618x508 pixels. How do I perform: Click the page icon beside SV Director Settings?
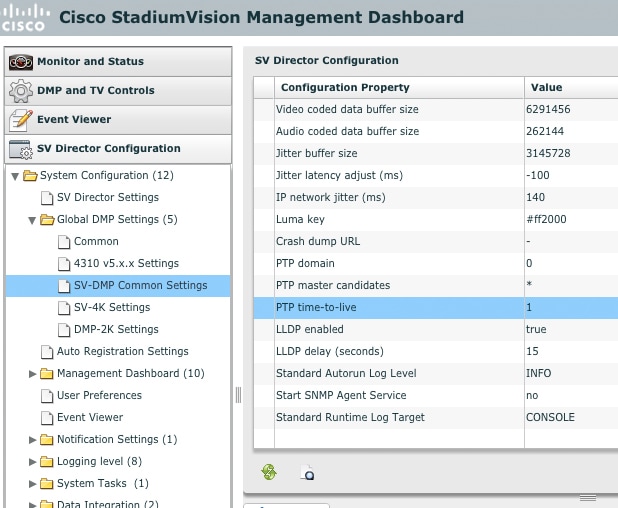(47, 198)
